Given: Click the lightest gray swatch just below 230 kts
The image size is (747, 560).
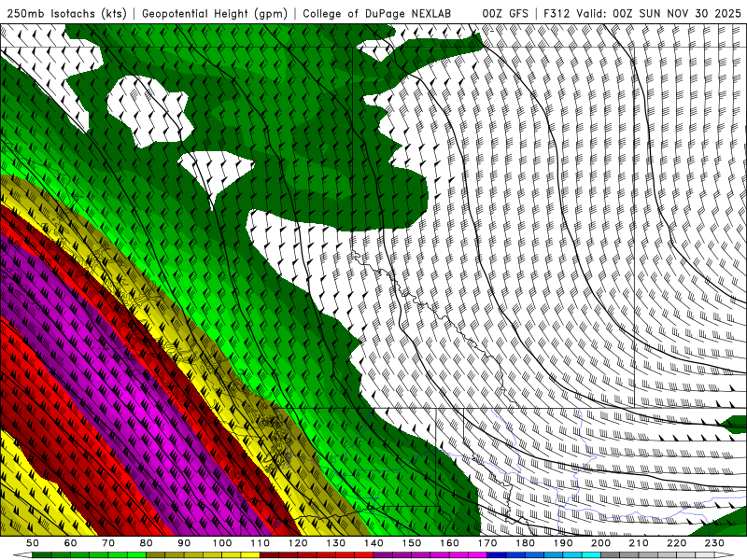Looking at the screenshot, I should coord(705,554).
